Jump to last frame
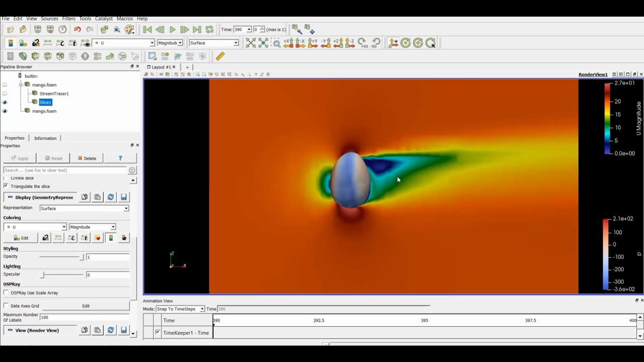The image size is (644, 362). (x=197, y=30)
